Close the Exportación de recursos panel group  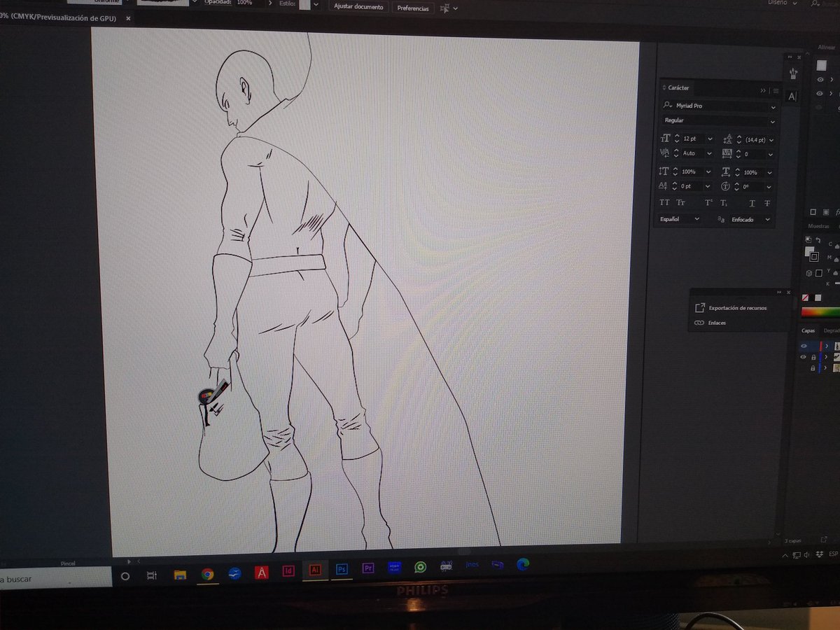click(789, 293)
